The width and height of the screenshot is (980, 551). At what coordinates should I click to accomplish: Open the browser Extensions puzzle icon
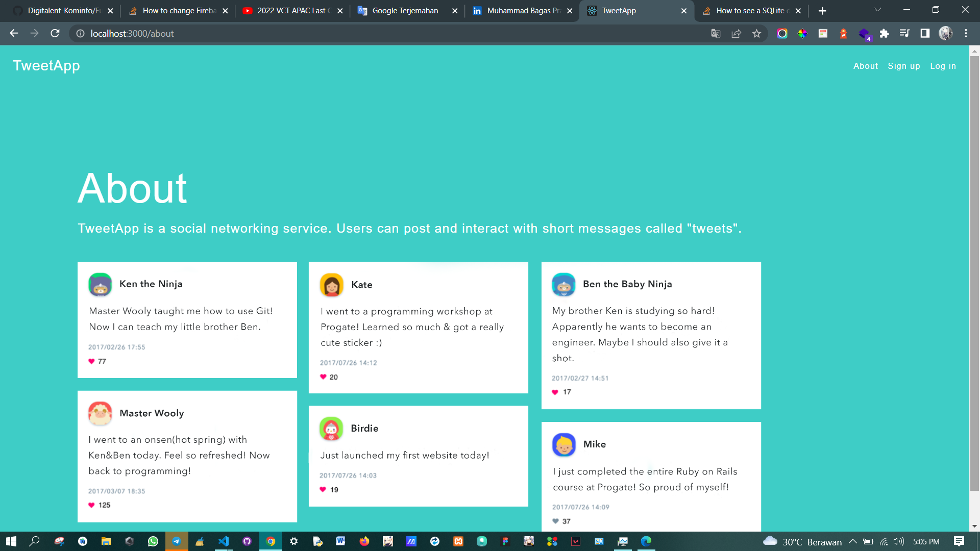884,34
